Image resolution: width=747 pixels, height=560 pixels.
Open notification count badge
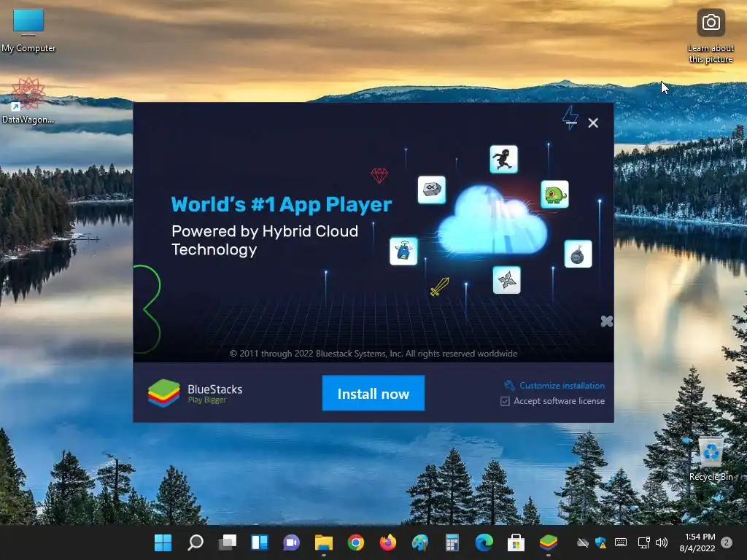click(727, 542)
